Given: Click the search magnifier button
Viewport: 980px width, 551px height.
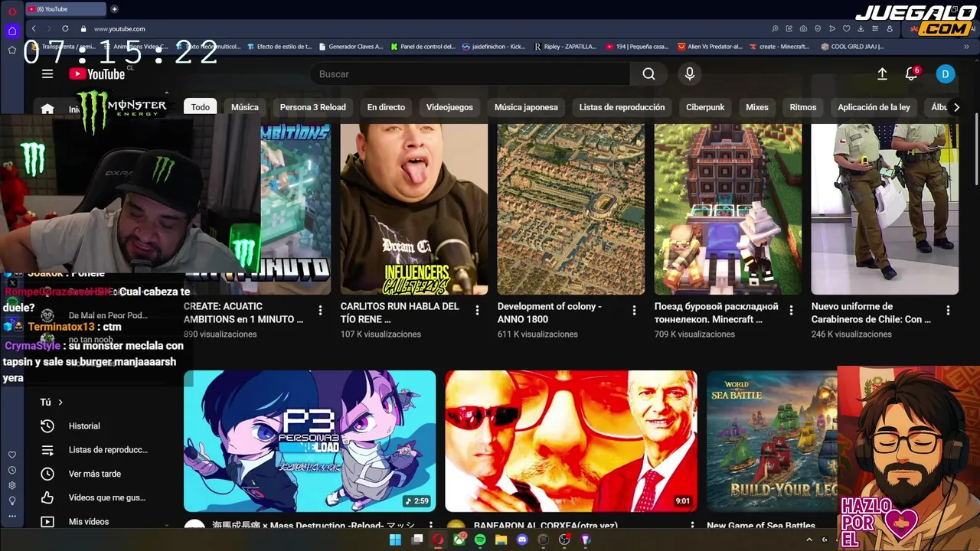Looking at the screenshot, I should tap(648, 73).
